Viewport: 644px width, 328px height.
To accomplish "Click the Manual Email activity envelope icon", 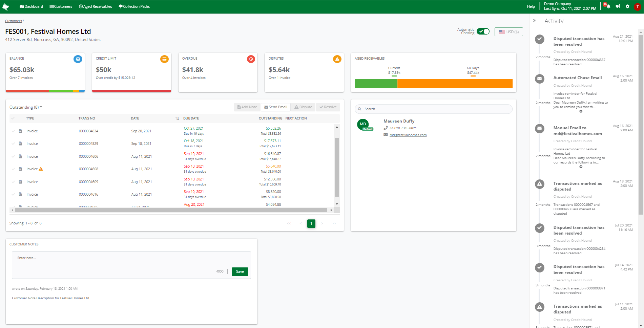I will [x=540, y=129].
